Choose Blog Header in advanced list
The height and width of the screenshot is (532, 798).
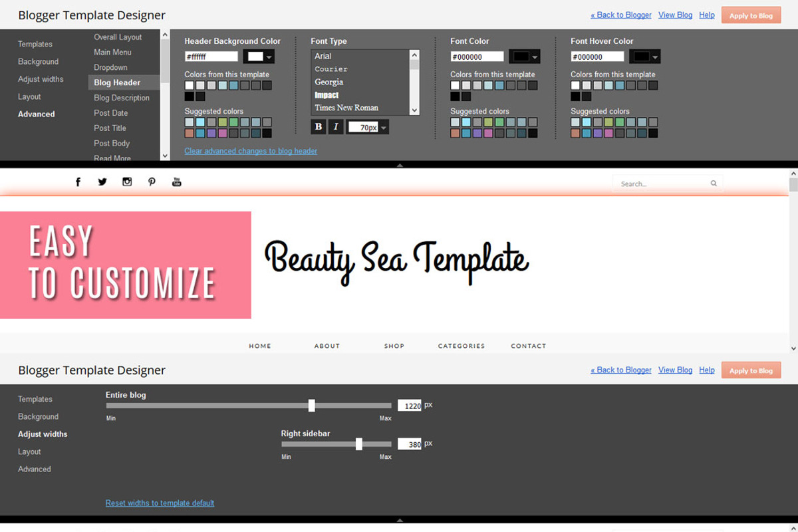click(124, 82)
